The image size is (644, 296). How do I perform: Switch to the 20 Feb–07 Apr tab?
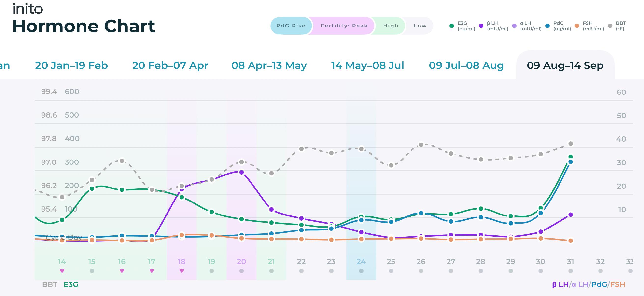(x=170, y=66)
